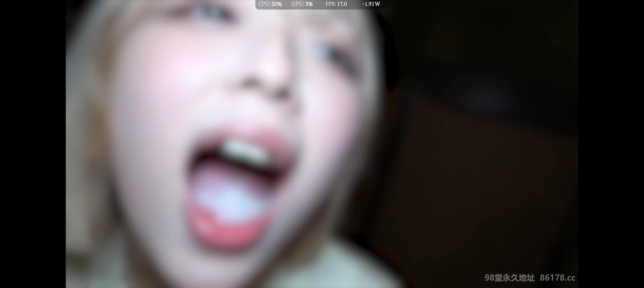
Task: Select the -1.91W power reading
Action: tap(371, 4)
